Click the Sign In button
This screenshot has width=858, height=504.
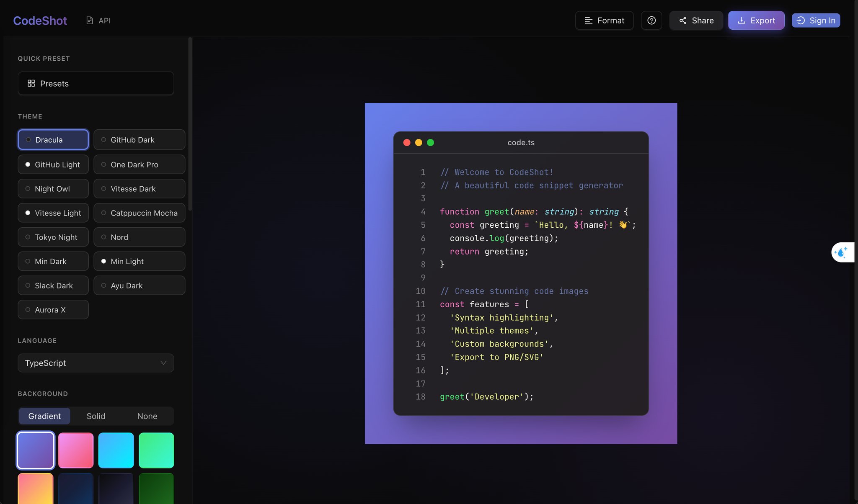click(x=816, y=21)
